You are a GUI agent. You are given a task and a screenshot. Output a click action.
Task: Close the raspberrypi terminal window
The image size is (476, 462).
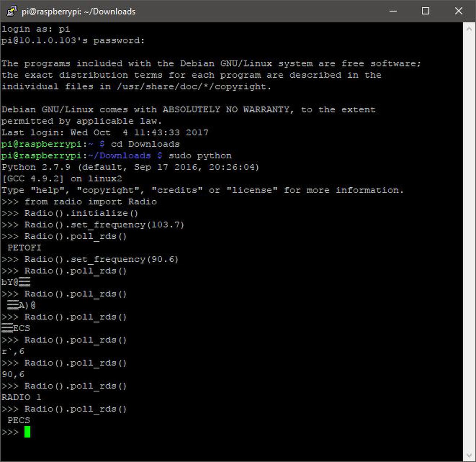click(x=459, y=11)
